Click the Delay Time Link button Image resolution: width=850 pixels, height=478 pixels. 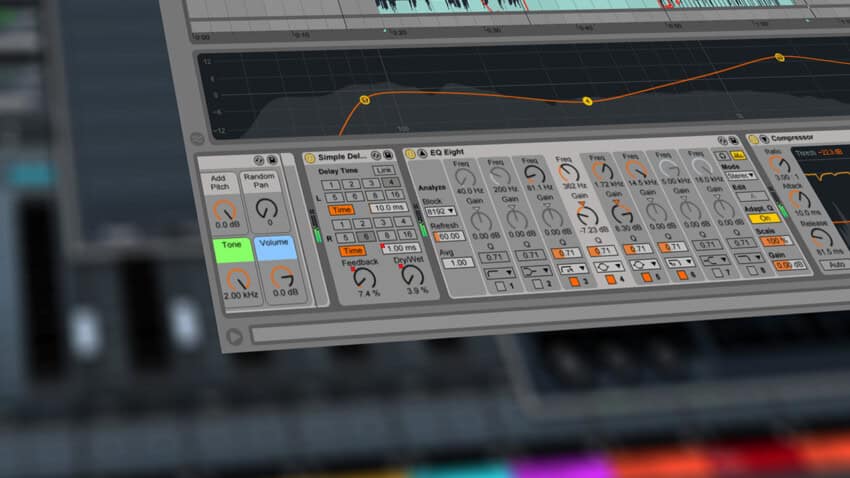383,171
